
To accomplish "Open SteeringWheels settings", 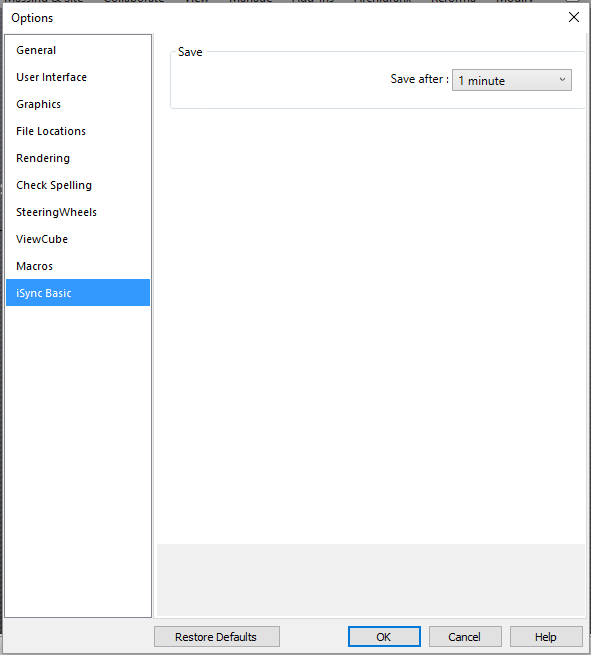I will pyautogui.click(x=78, y=212).
